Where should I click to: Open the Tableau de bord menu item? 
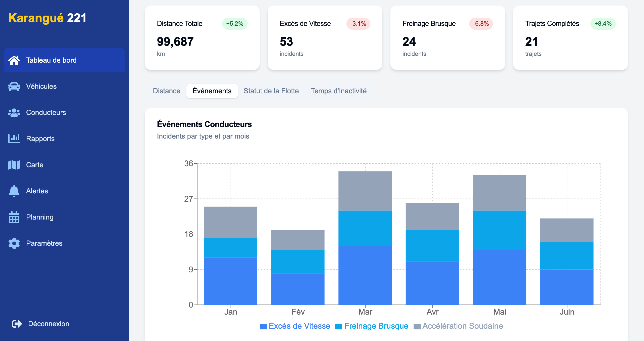[x=64, y=60]
